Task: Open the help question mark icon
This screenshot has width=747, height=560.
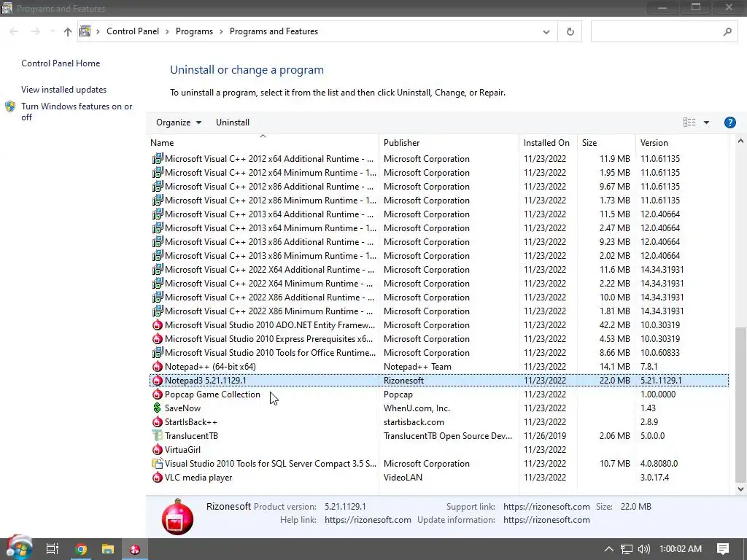Action: [729, 122]
